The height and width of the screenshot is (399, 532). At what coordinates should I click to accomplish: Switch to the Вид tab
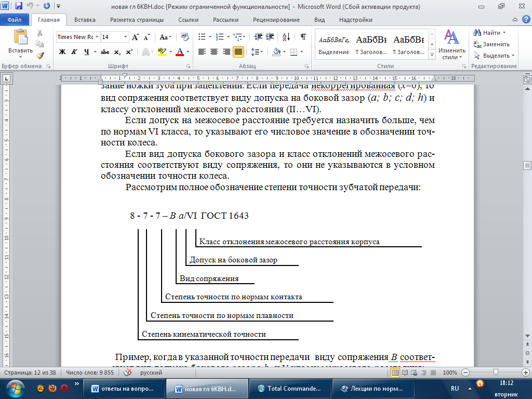(x=320, y=20)
